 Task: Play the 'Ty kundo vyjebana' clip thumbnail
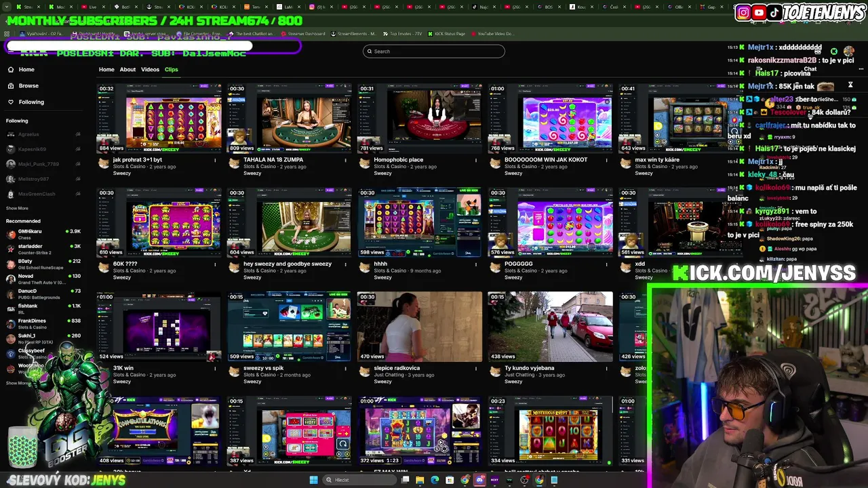point(550,326)
